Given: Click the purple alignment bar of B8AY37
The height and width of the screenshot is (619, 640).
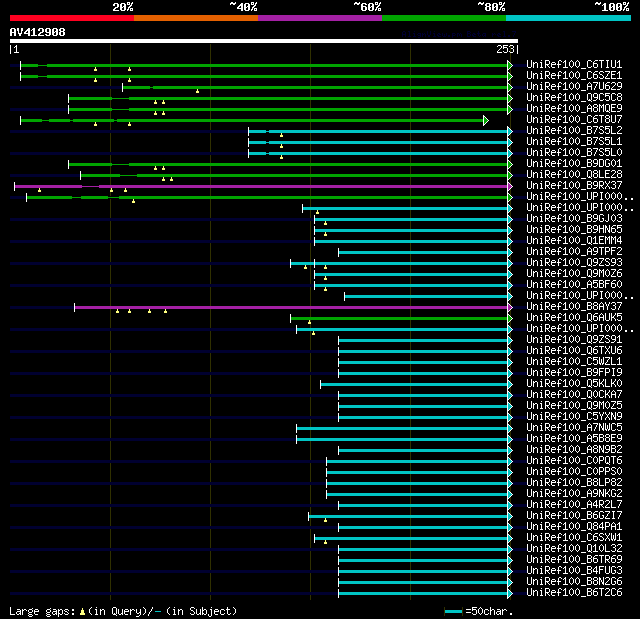Looking at the screenshot, I should 291,307.
